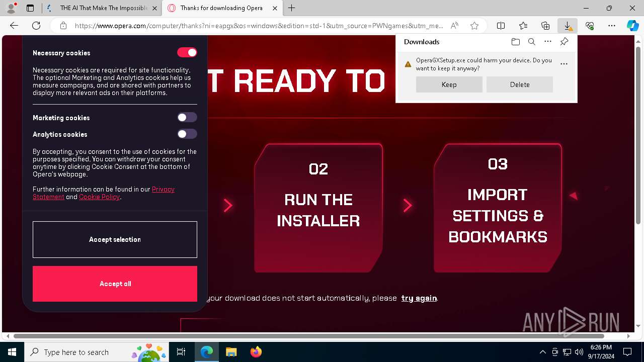644x362 pixels.
Task: Toggle the Downloads toolbar button
Action: pos(568,26)
